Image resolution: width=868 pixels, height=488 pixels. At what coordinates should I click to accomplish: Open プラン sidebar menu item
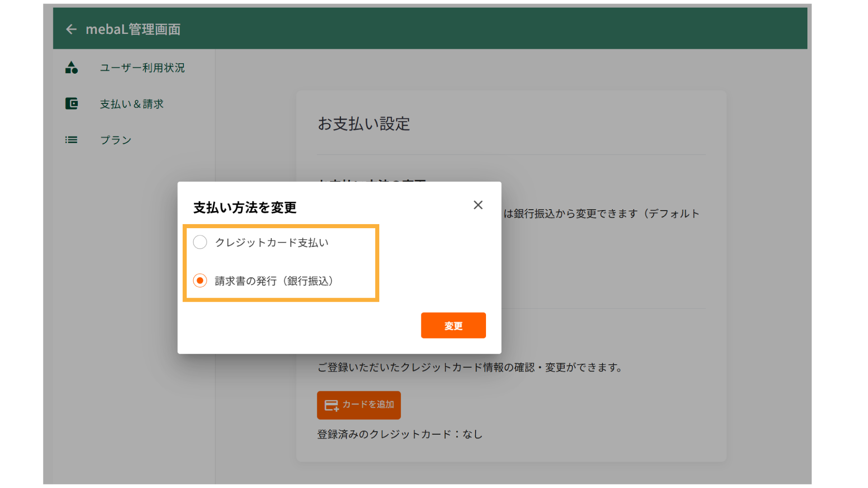[116, 140]
